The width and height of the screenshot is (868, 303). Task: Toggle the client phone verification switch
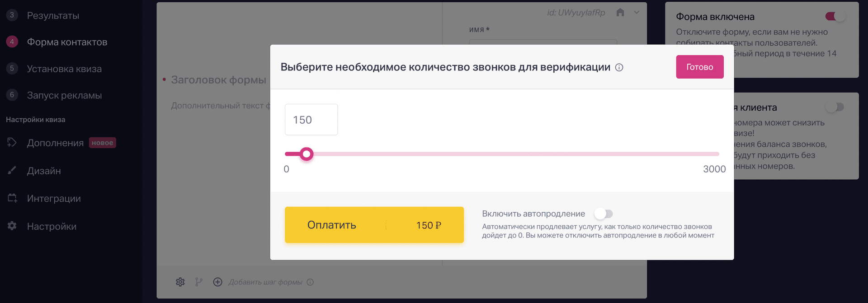pos(835,107)
